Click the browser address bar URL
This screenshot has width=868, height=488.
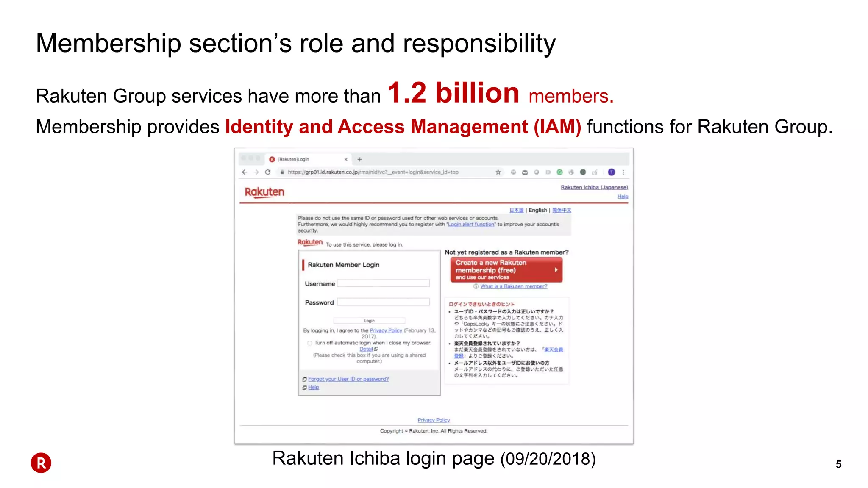[x=373, y=172]
